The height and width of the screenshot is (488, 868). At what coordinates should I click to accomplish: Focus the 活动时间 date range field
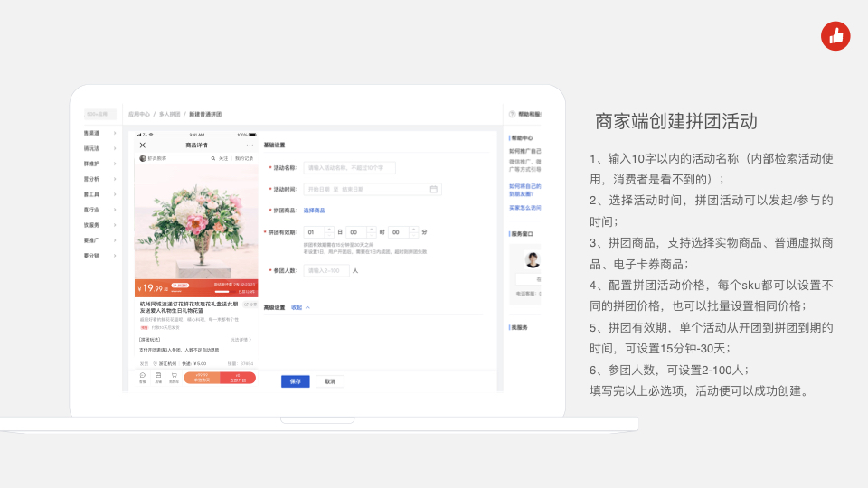coord(372,189)
